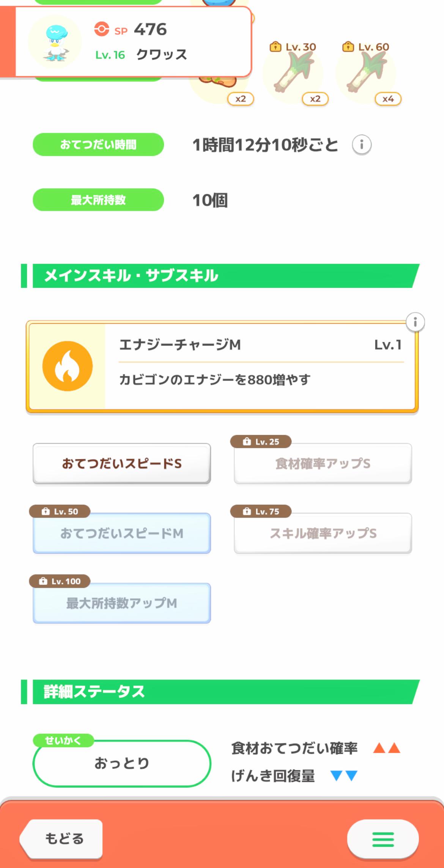Tap the おてつだい時間 green label

click(x=98, y=144)
